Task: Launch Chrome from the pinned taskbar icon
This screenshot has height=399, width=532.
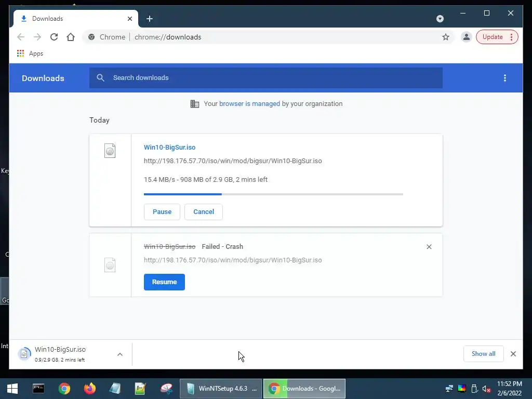Action: [64, 389]
